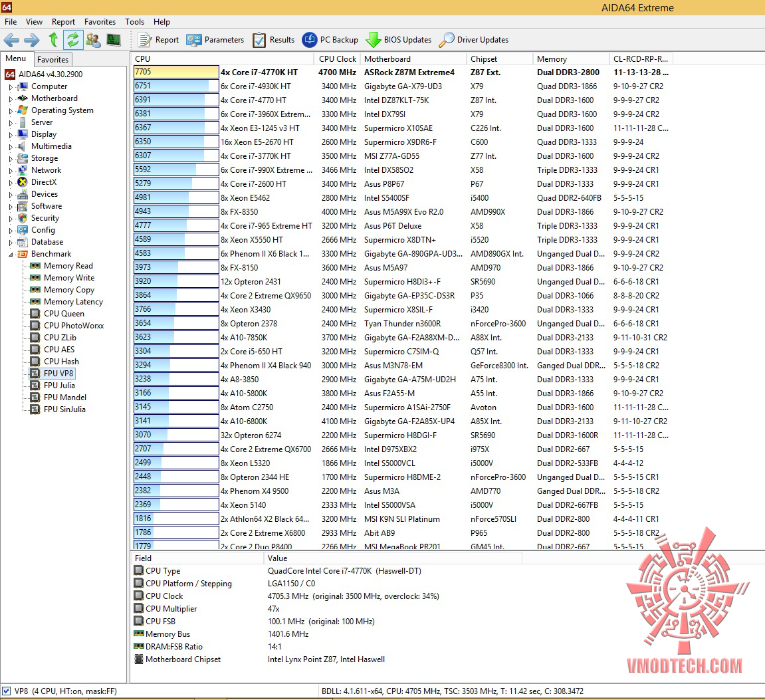Image resolution: width=765 pixels, height=700 pixels.
Task: Open the File menu
Action: (11, 22)
